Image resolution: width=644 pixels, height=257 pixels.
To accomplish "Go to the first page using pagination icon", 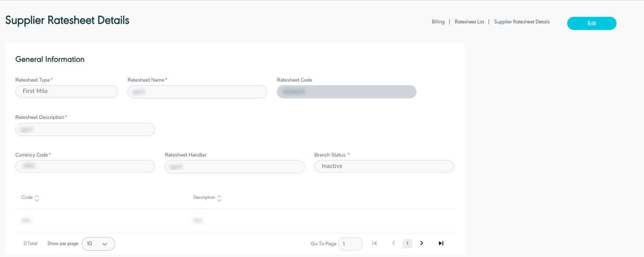I will 374,243.
